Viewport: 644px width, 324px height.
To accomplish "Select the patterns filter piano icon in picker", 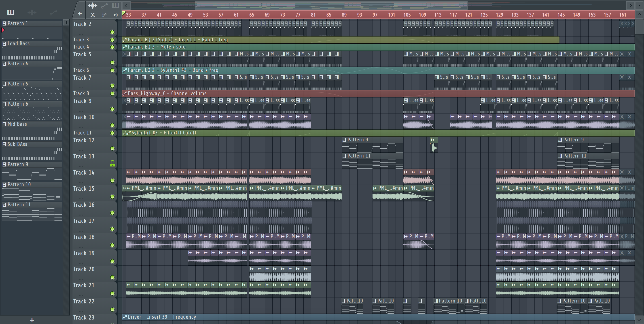I will [11, 12].
